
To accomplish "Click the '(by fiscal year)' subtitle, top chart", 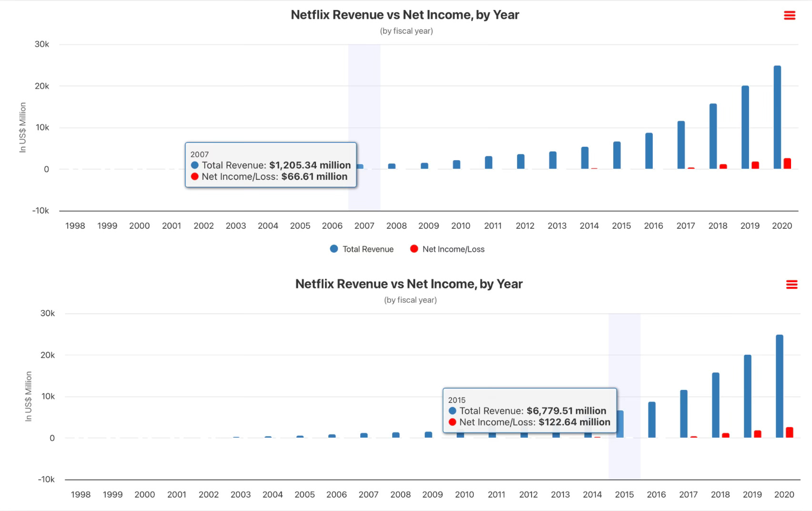I will 406,31.
